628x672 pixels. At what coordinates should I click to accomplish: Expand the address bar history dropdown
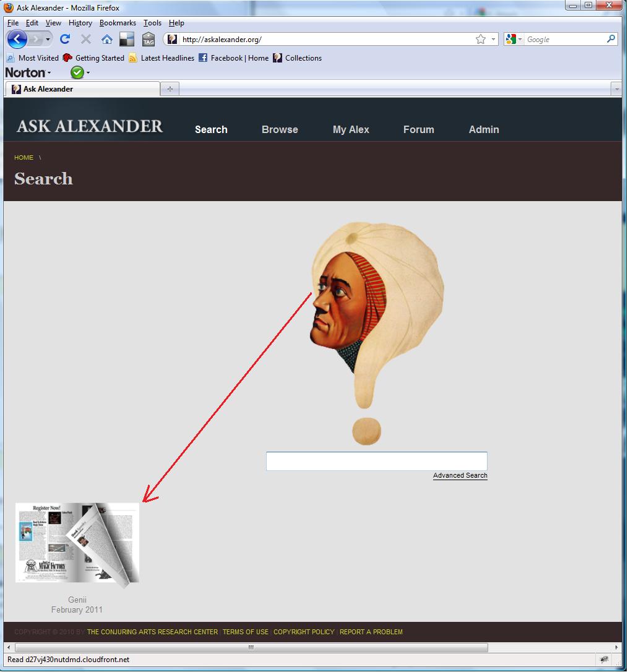tap(494, 40)
